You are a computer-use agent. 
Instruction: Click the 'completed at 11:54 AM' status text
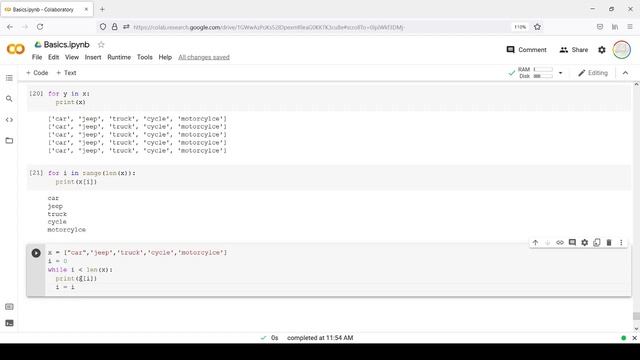tap(320, 338)
